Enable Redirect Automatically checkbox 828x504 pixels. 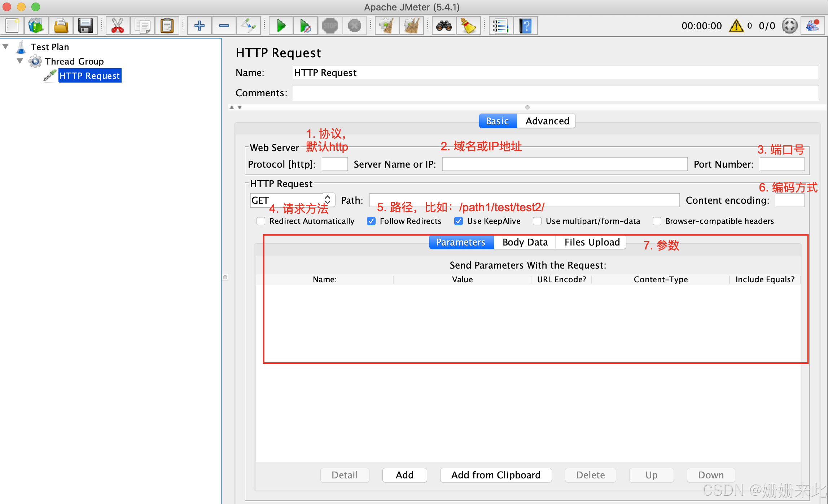[x=261, y=221]
